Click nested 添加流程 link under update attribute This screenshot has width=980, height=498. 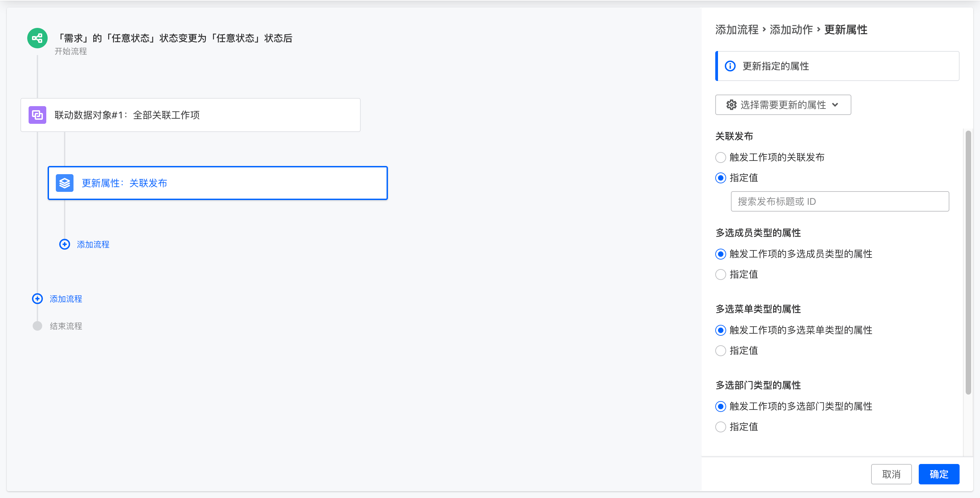pyautogui.click(x=93, y=244)
